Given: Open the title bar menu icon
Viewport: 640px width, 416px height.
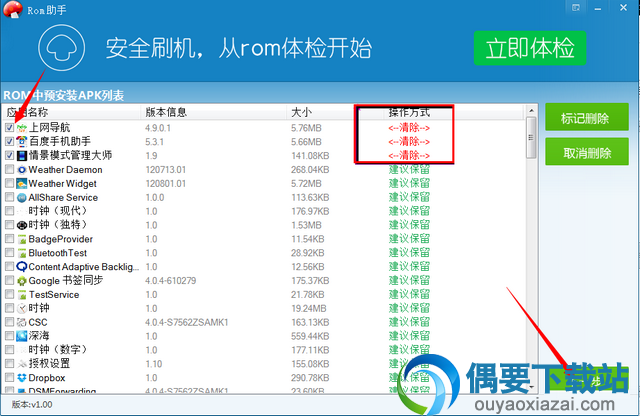Looking at the screenshot, I should coord(576,8).
